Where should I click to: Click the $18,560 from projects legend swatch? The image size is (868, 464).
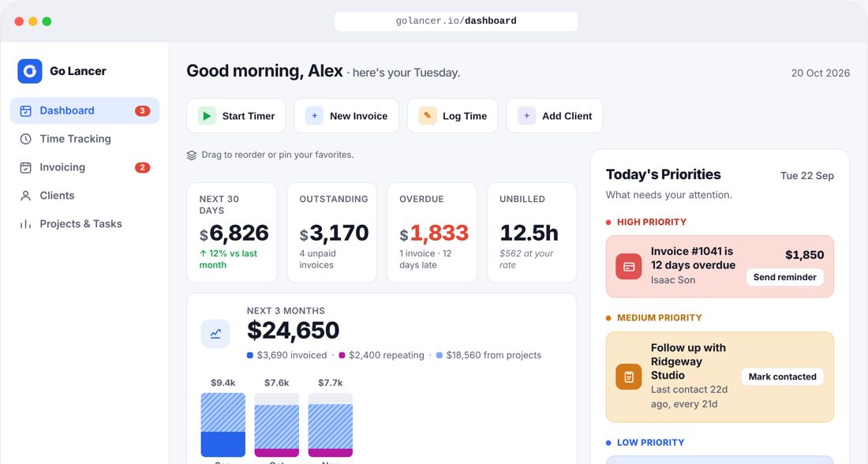tap(440, 355)
